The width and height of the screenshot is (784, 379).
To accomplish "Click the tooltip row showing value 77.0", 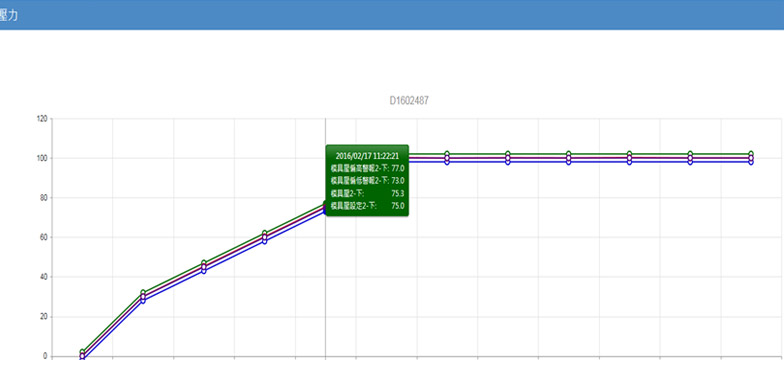I will tap(368, 168).
